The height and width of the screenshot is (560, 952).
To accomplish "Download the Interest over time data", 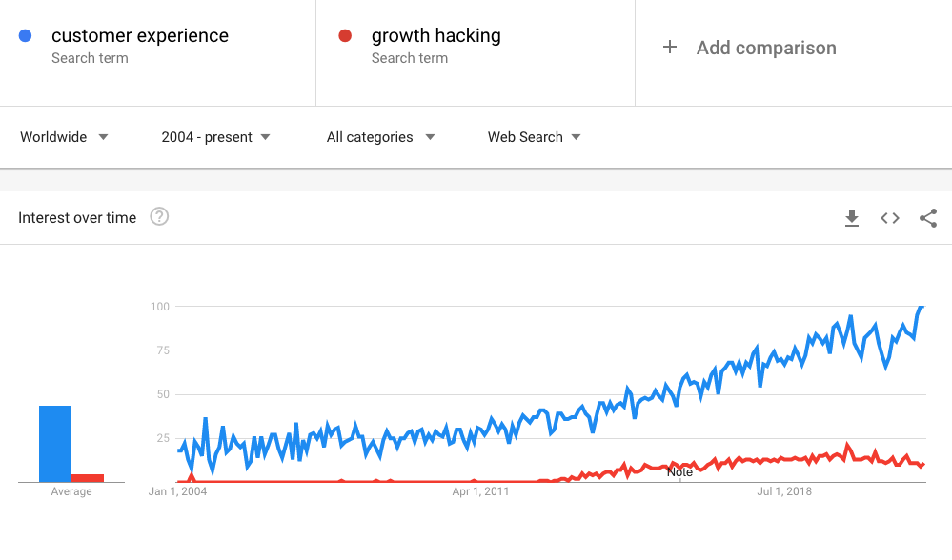I will [x=852, y=218].
